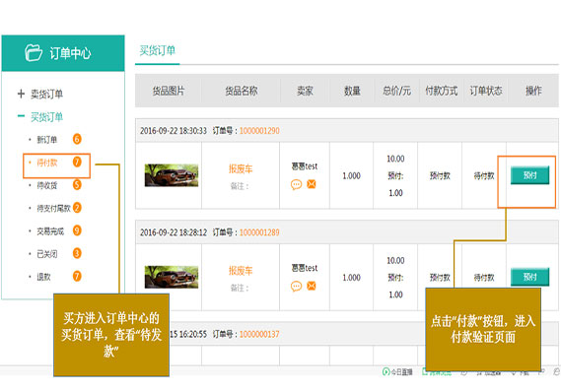The height and width of the screenshot is (392, 561).
Task: Click 预付 button for order 1000001290
Action: coord(529,175)
